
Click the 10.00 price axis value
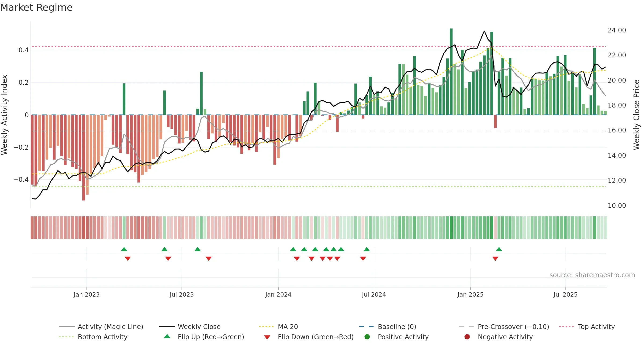617,205
